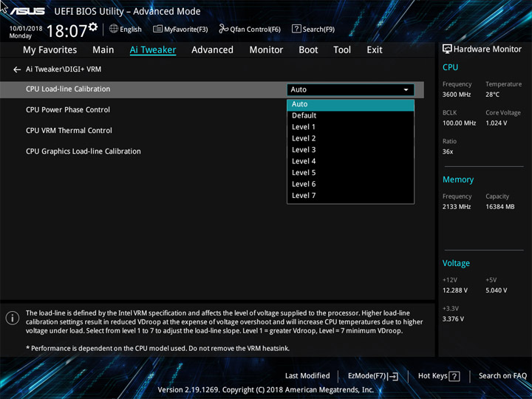Click the 10/01/2018 date
Image resolution: width=532 pixels, height=399 pixels.
26,29
